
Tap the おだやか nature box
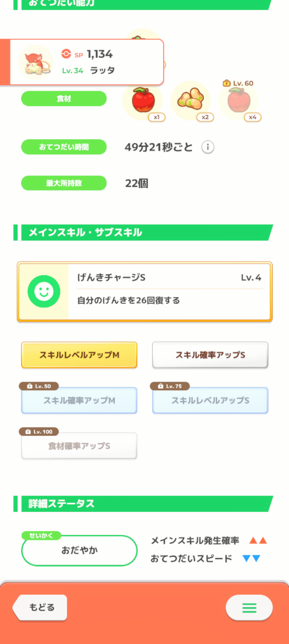point(79,550)
